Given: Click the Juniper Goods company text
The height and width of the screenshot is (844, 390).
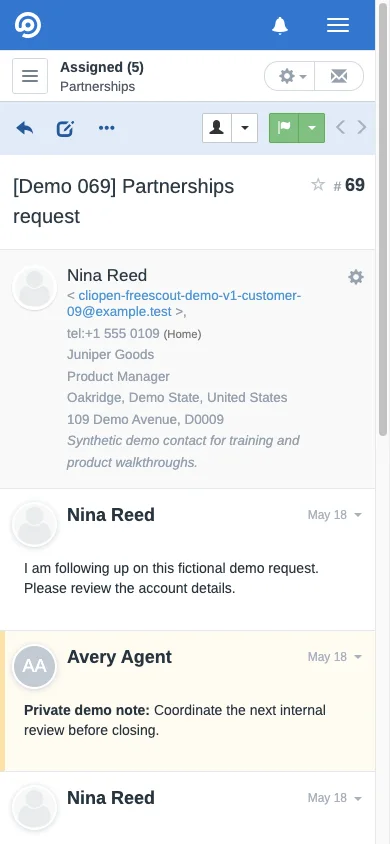Looking at the screenshot, I should click(x=110, y=355).
